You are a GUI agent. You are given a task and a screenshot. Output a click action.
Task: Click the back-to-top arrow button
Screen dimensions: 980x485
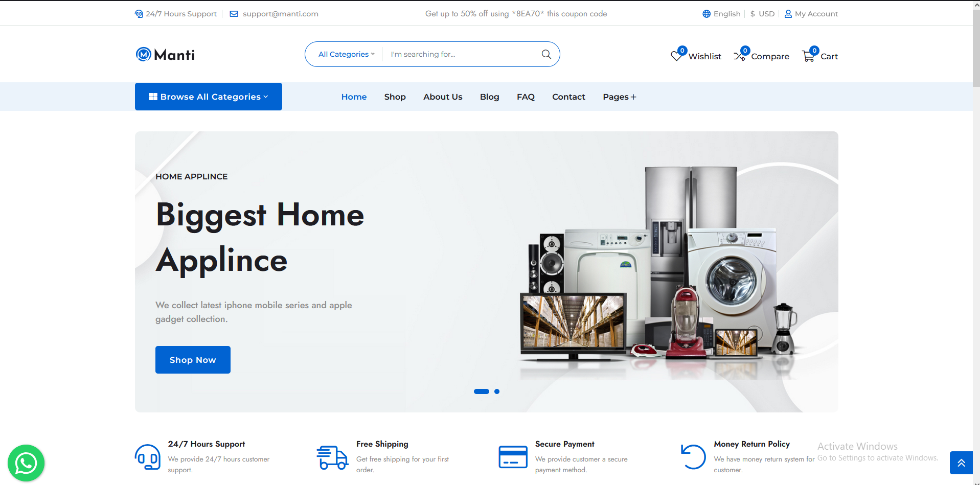click(961, 463)
